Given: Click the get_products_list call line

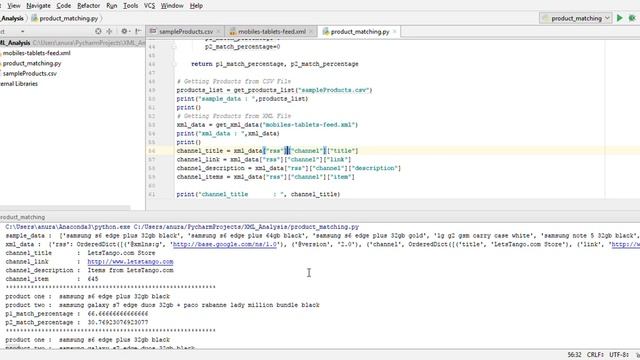Looking at the screenshot, I should 274,90.
